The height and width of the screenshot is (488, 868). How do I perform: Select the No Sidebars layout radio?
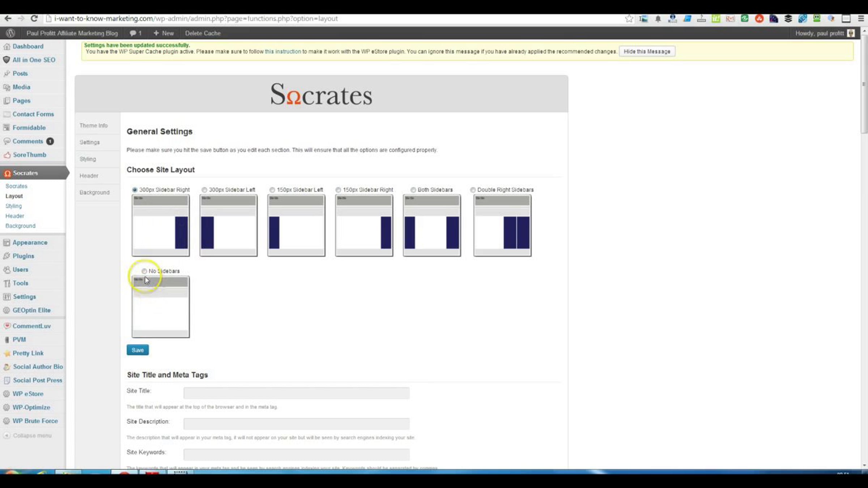coord(144,271)
